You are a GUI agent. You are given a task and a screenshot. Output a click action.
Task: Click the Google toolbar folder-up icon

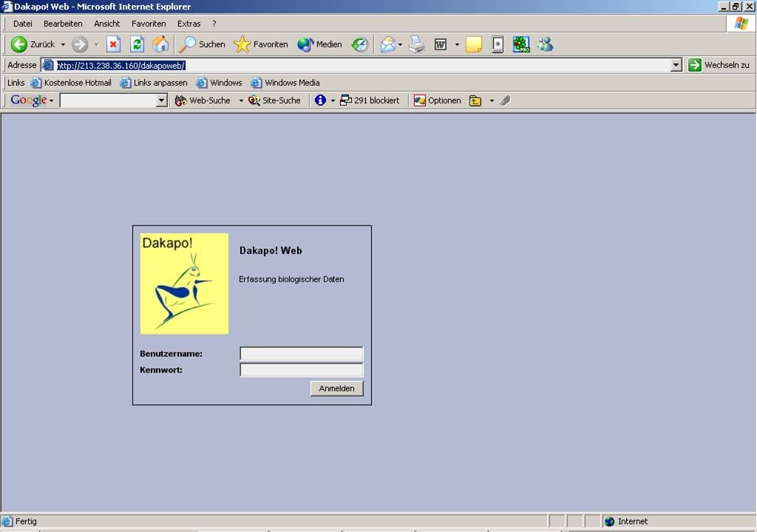(475, 100)
